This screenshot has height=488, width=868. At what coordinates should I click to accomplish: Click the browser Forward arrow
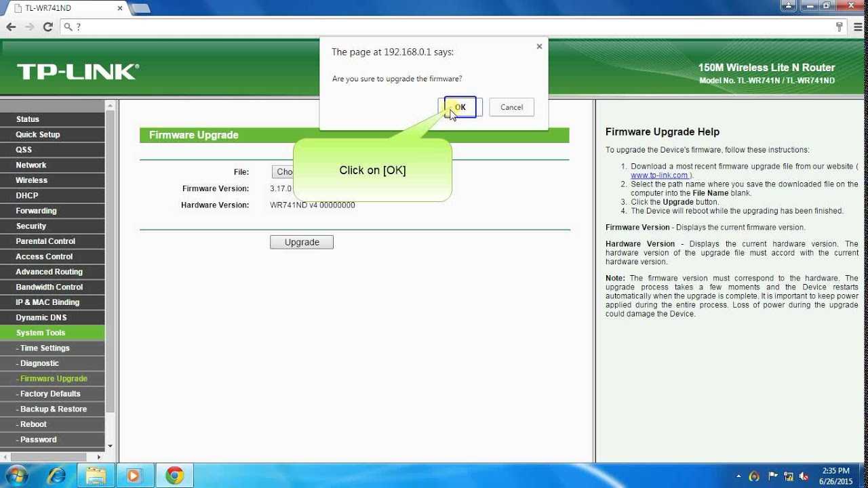[x=29, y=27]
